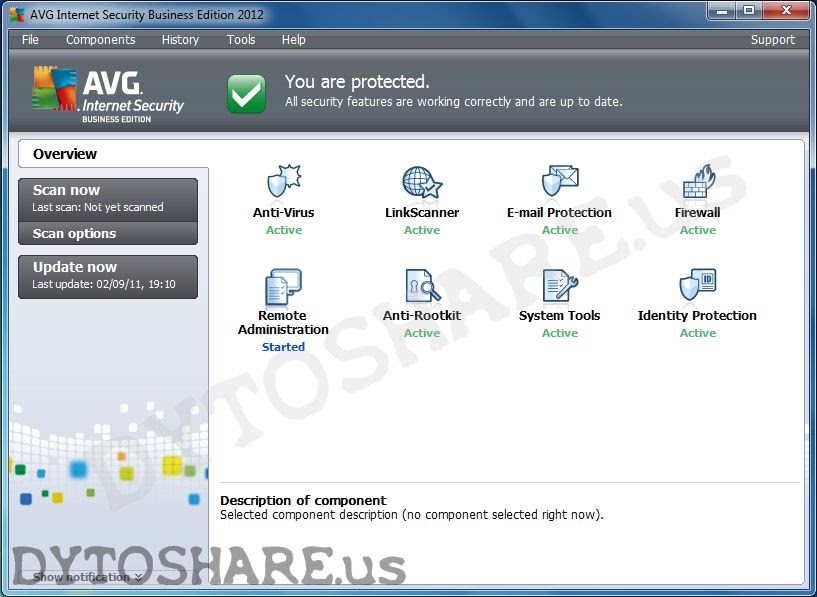Image resolution: width=817 pixels, height=597 pixels.
Task: Click Active status under Firewall
Action: click(x=698, y=230)
